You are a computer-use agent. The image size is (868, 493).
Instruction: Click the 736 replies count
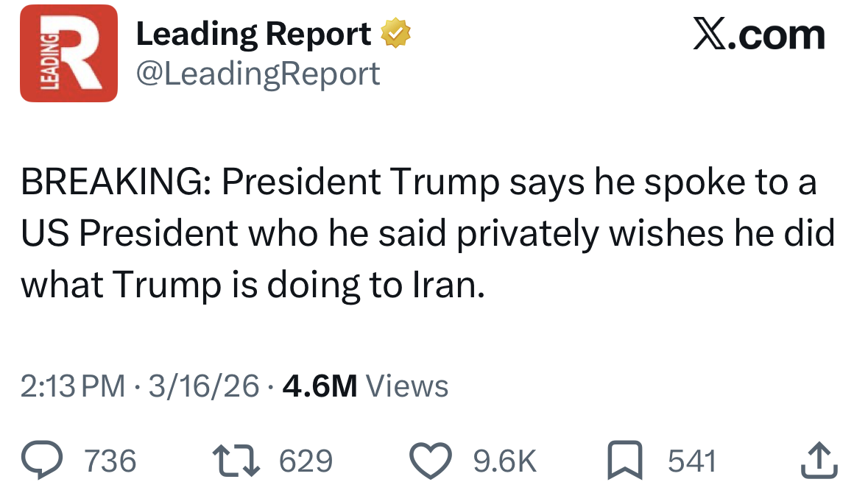(111, 461)
